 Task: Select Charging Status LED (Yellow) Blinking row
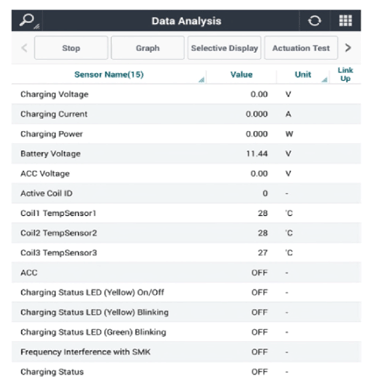[x=186, y=312]
